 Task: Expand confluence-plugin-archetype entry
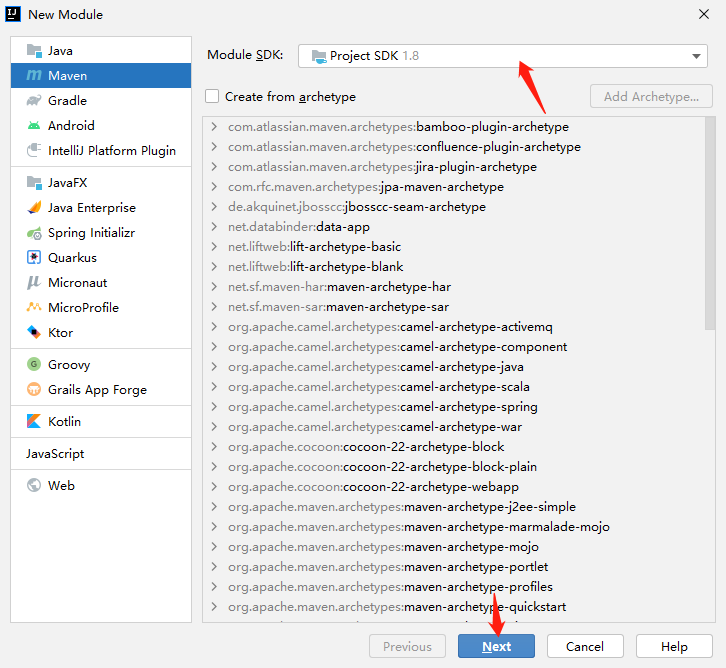214,147
